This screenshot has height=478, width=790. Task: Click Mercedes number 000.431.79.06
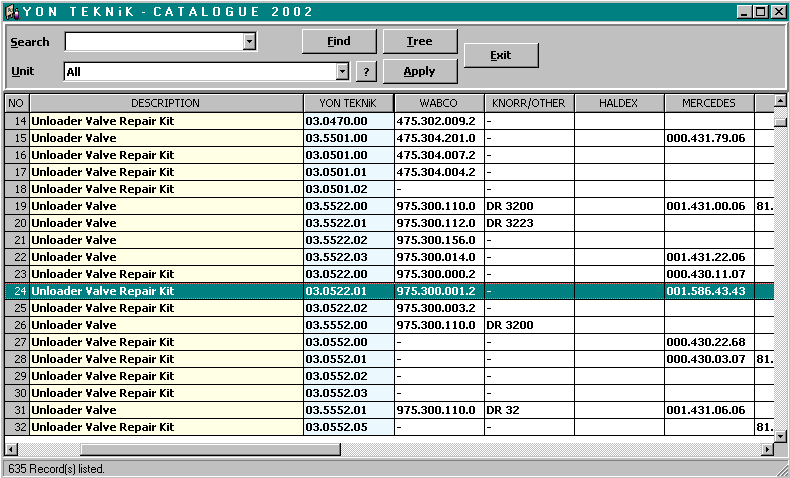(705, 138)
